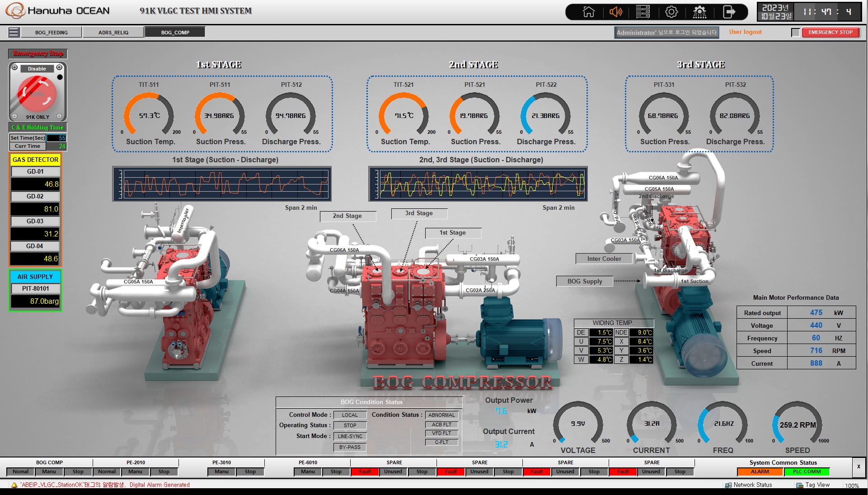Click Stop under PE-2010
This screenshot has height=495, width=868.
pos(164,471)
